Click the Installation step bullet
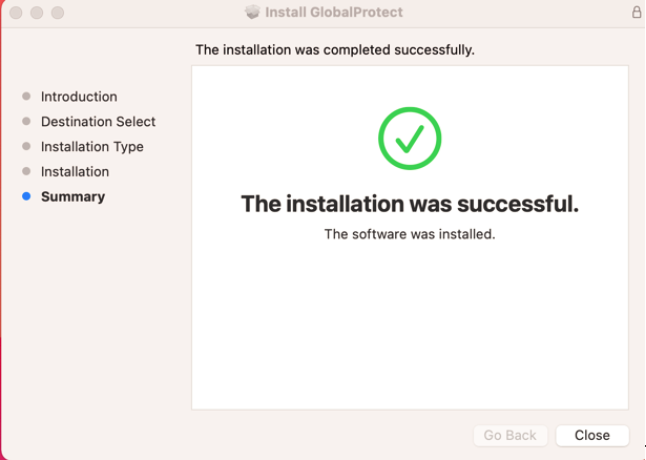 26,171
